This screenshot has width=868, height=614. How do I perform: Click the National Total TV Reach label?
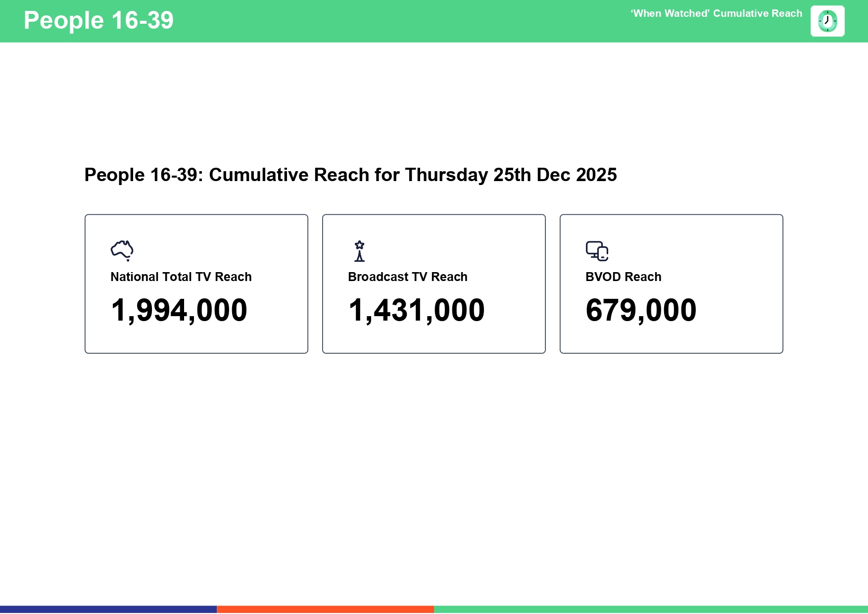[x=181, y=277]
